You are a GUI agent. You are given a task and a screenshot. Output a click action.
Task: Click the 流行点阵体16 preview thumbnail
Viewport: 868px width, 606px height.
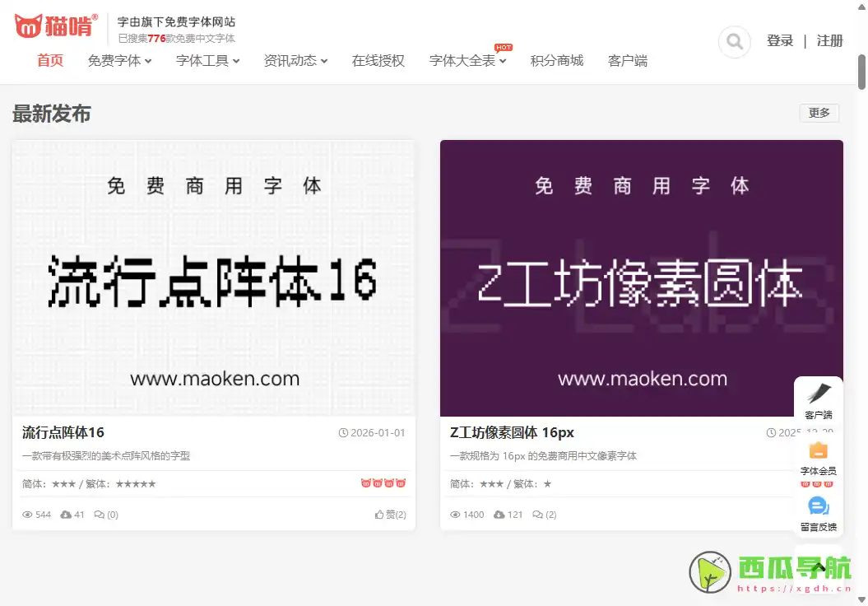pyautogui.click(x=213, y=277)
